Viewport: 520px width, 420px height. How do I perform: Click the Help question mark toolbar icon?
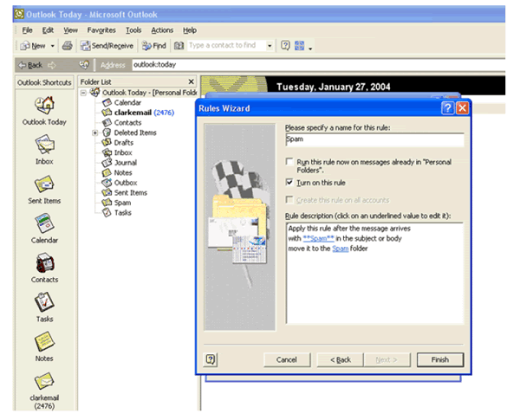click(x=285, y=45)
